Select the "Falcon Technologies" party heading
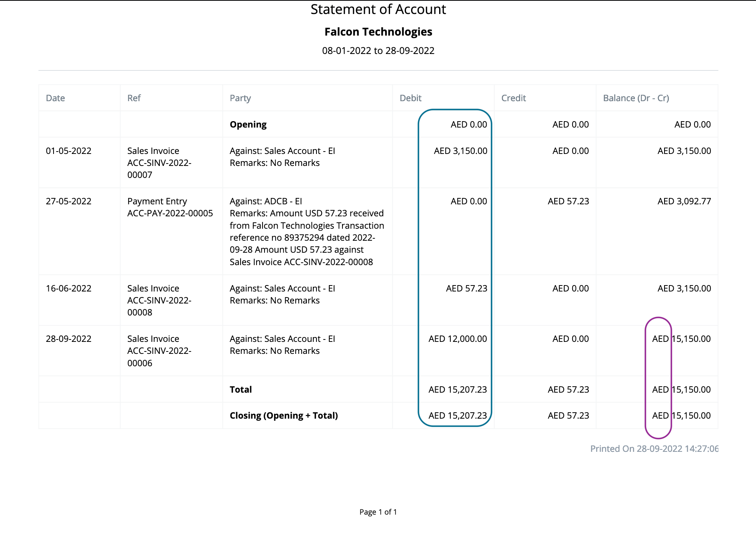 378,32
